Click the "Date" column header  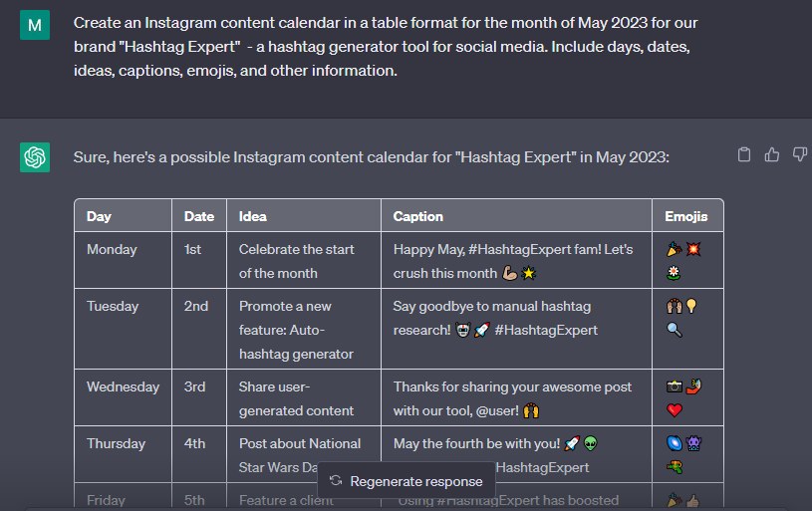click(199, 216)
